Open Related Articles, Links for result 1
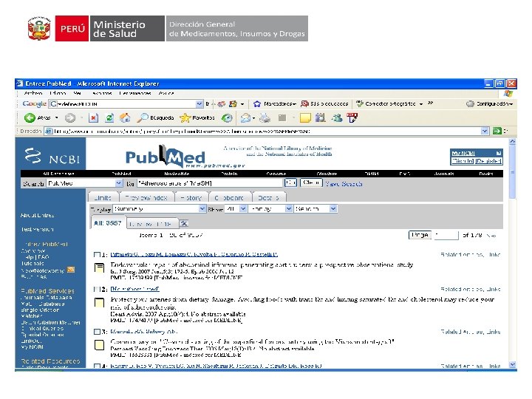 click(x=470, y=254)
